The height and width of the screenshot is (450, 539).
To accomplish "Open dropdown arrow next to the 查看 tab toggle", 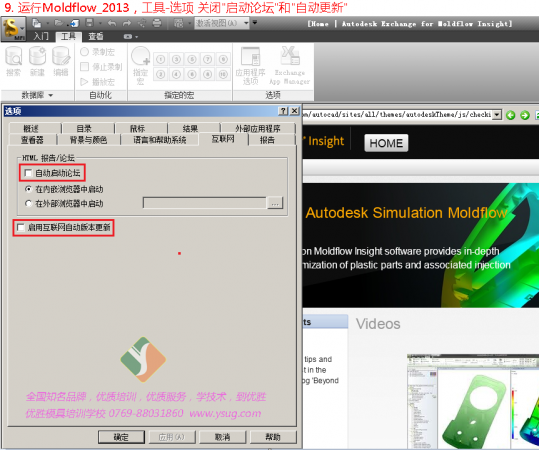I will [136, 37].
